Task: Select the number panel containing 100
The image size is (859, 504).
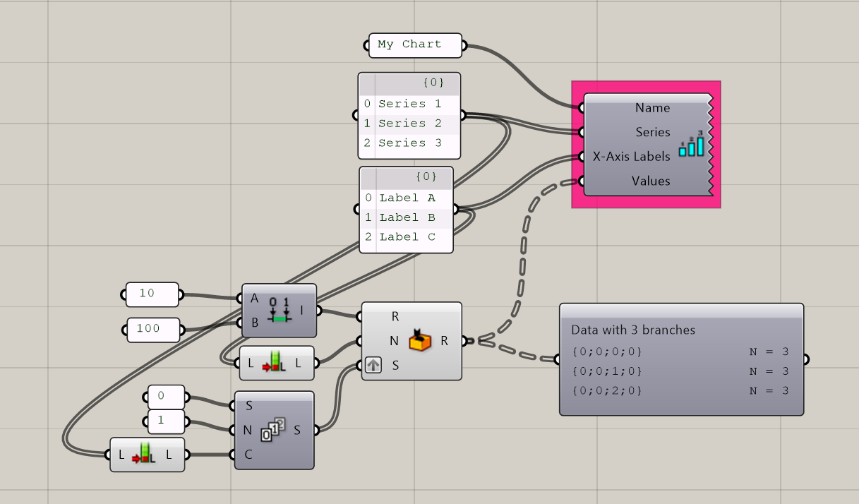Action: coord(152,329)
